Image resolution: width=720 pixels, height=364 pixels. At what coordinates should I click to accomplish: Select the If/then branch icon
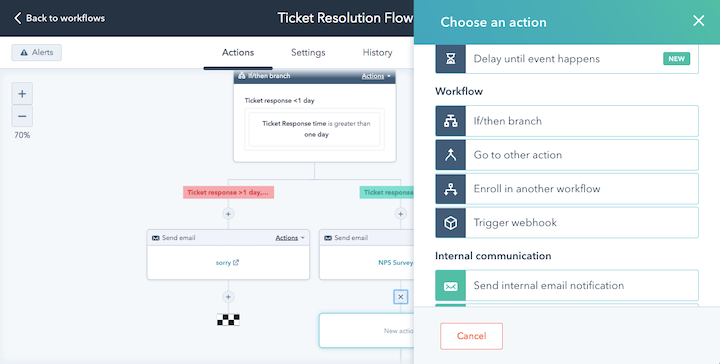click(450, 121)
